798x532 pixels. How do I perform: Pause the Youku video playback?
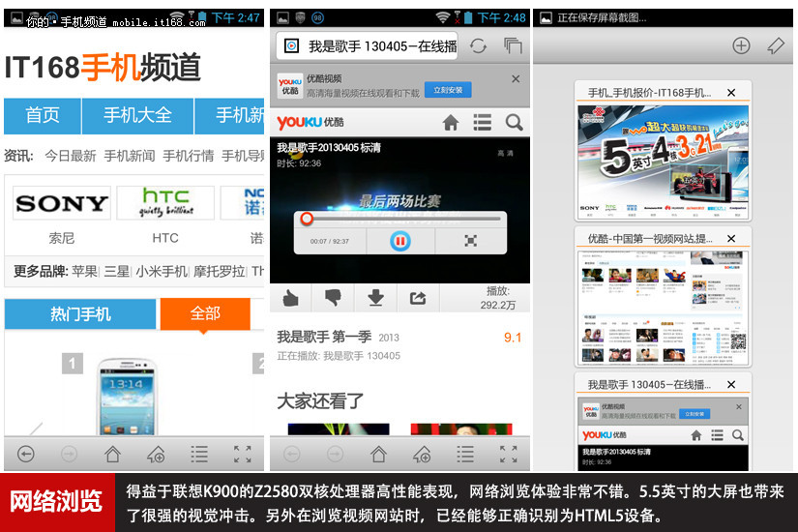pos(399,241)
